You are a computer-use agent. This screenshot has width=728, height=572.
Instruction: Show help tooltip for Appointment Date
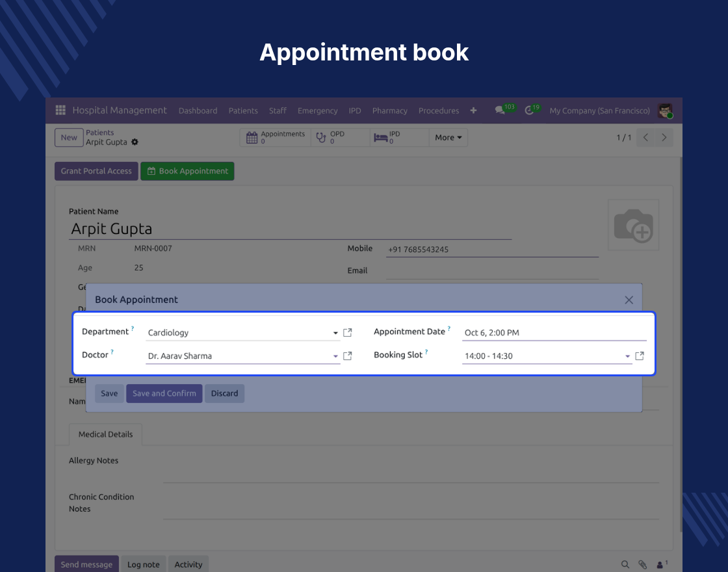click(449, 328)
